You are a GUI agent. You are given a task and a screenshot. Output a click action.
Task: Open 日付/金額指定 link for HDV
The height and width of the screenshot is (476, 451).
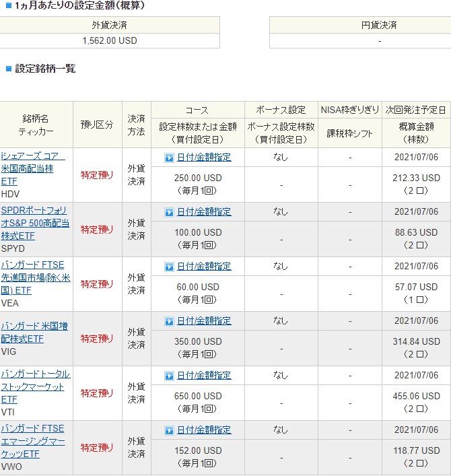click(x=204, y=158)
